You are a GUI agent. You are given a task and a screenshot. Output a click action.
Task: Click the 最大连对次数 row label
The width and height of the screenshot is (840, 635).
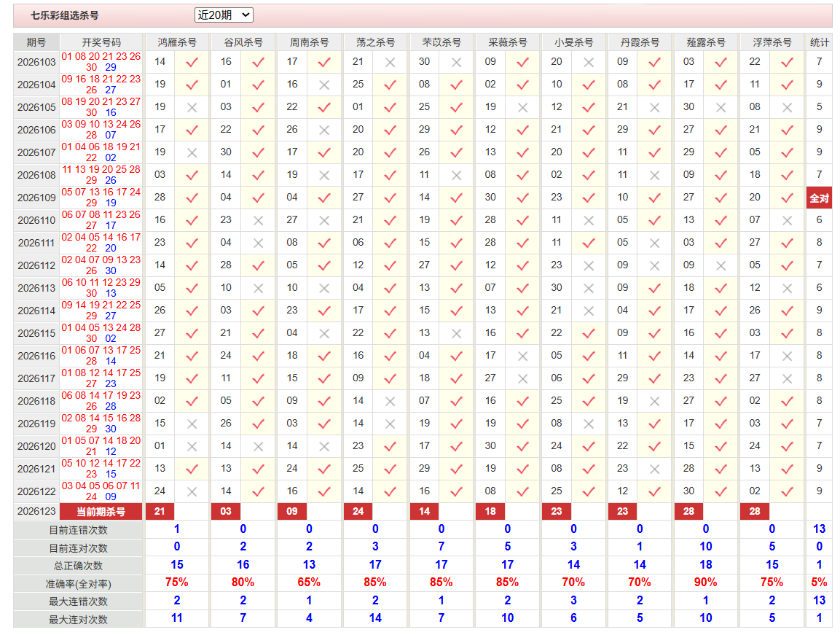tap(78, 620)
